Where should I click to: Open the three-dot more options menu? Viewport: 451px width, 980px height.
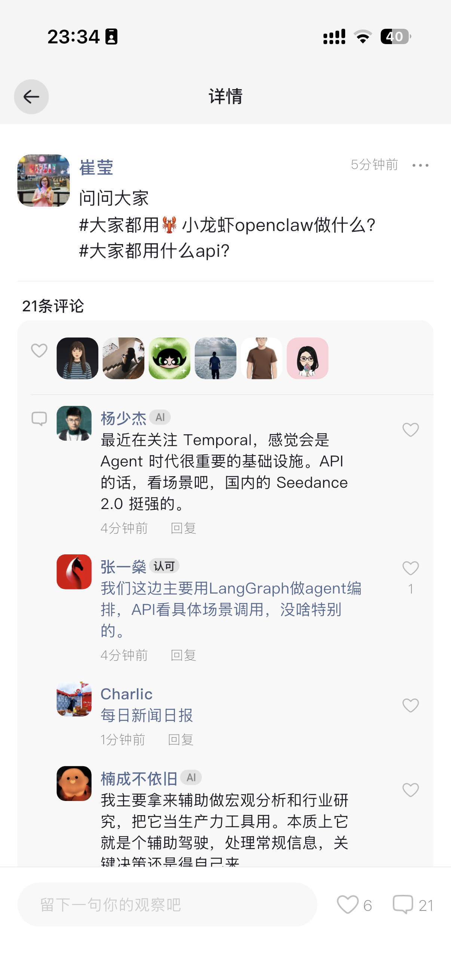(420, 165)
